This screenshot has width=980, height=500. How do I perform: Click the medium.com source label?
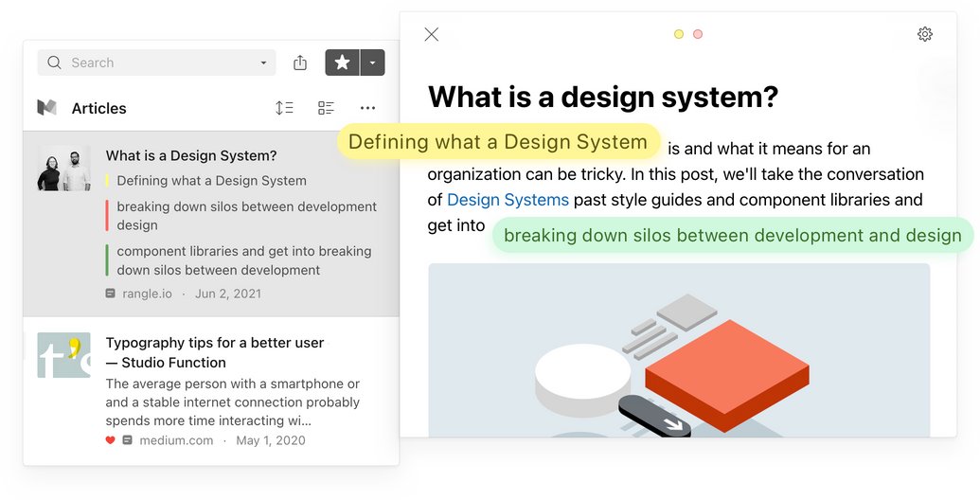tap(176, 440)
